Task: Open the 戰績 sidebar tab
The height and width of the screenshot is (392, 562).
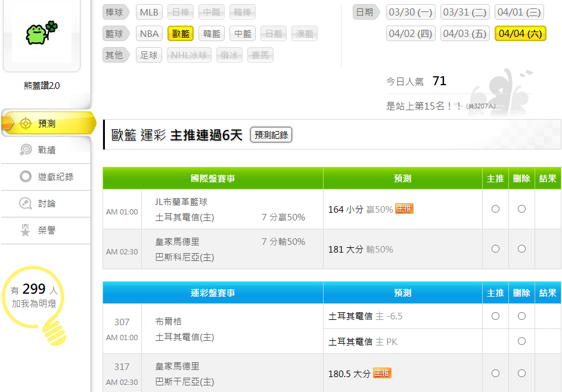Action: (x=46, y=150)
